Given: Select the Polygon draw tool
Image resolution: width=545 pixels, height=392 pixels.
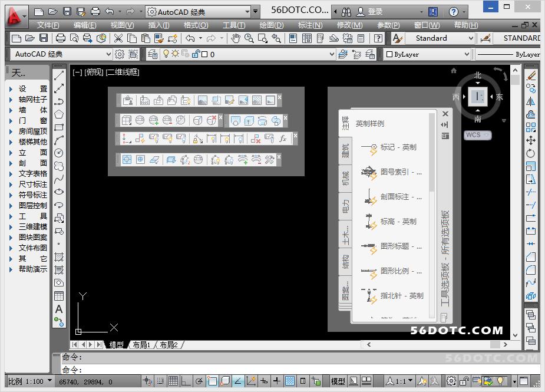Looking at the screenshot, I should click(59, 114).
